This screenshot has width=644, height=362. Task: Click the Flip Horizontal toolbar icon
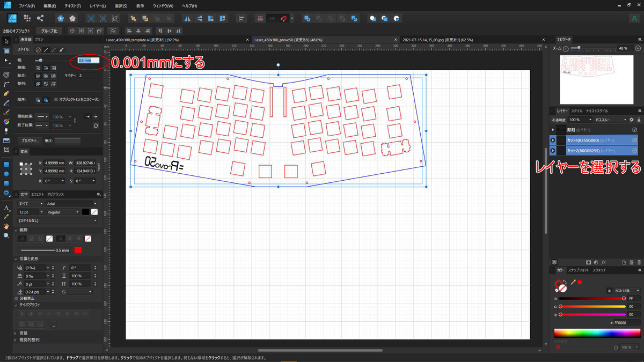point(187,18)
